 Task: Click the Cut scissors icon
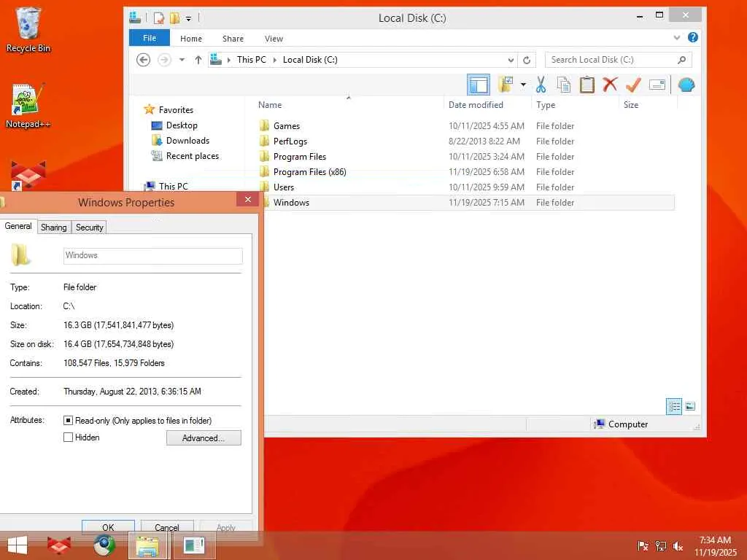point(541,85)
